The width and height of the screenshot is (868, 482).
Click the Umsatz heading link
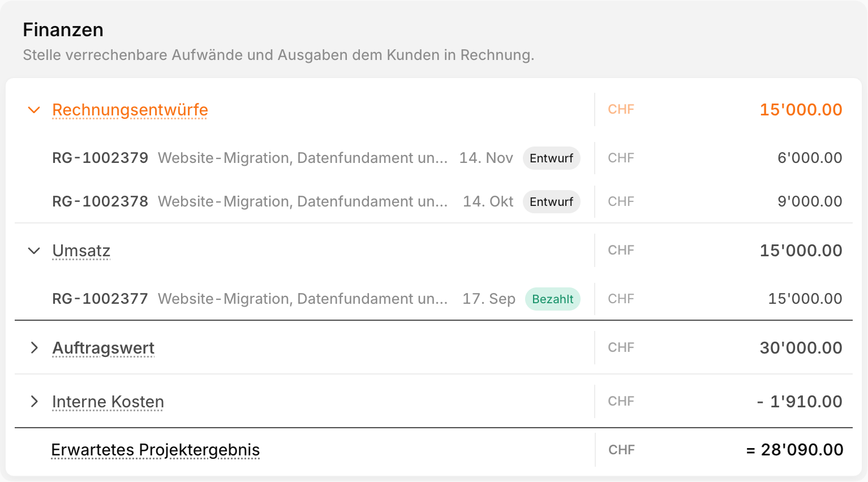pos(81,251)
